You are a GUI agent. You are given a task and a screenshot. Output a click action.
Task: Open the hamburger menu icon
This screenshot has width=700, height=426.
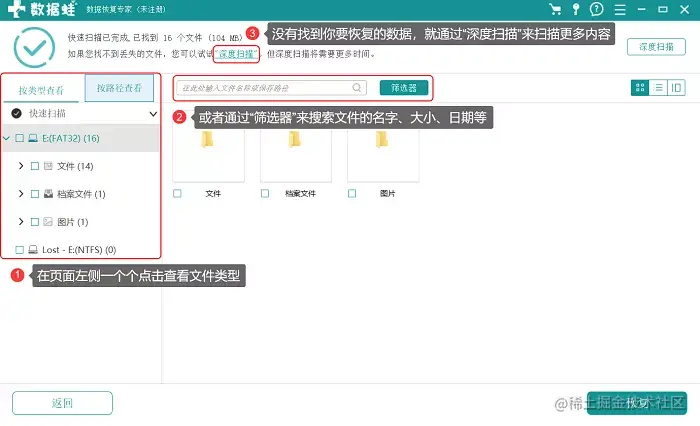(620, 9)
